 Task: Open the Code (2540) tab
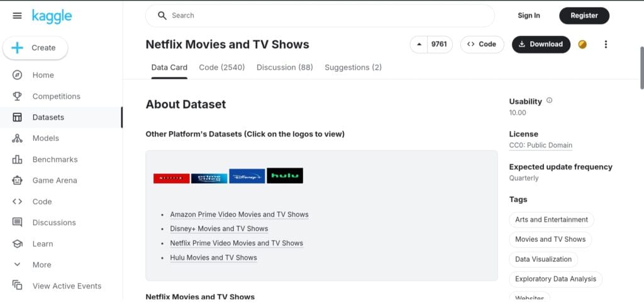click(222, 67)
